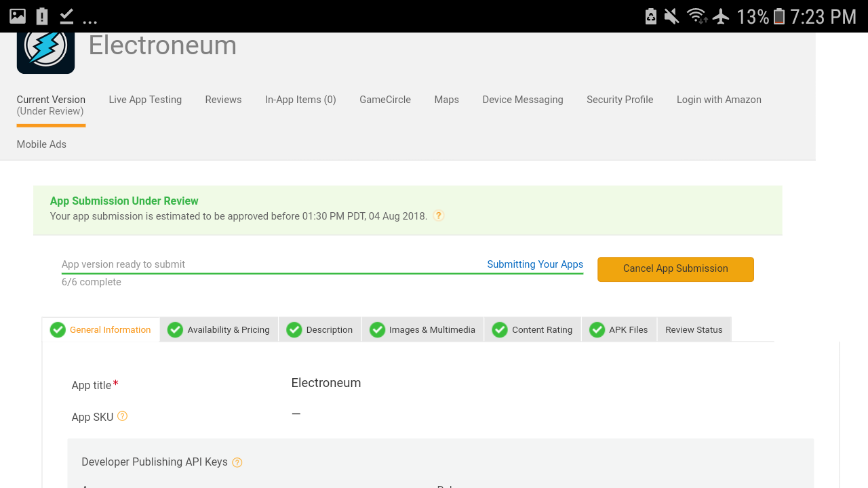Open Login with Amazon tab
The image size is (868, 488).
pos(719,100)
